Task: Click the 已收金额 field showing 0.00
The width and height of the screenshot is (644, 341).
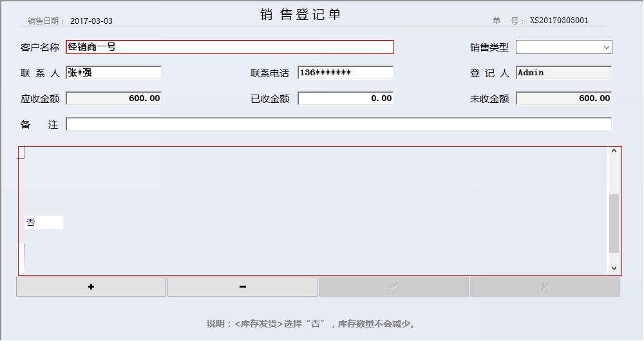Action: (x=345, y=98)
